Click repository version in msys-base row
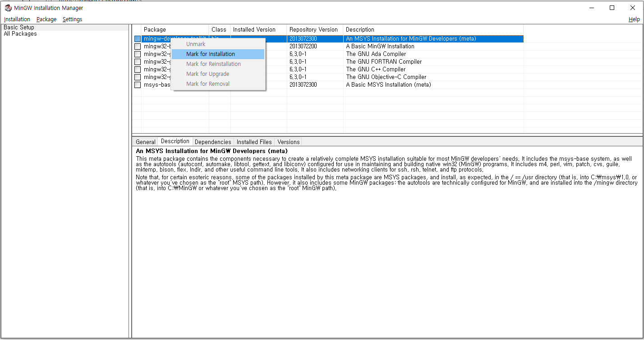 (x=303, y=85)
